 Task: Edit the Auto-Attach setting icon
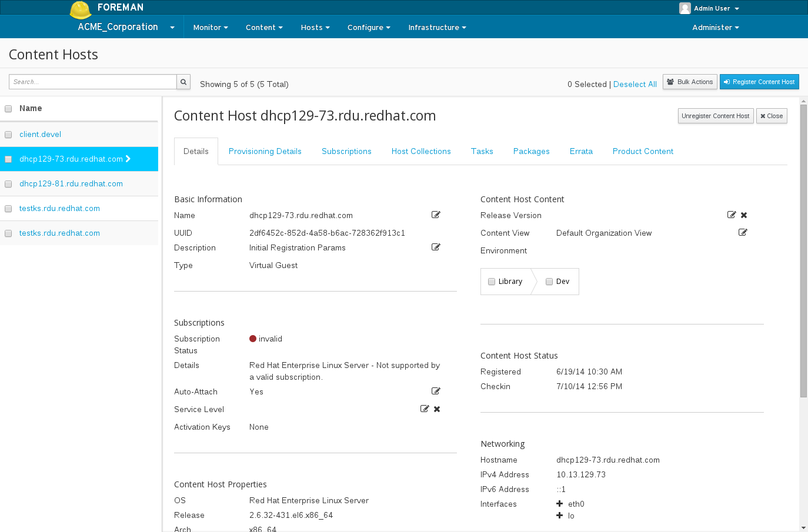click(x=436, y=392)
